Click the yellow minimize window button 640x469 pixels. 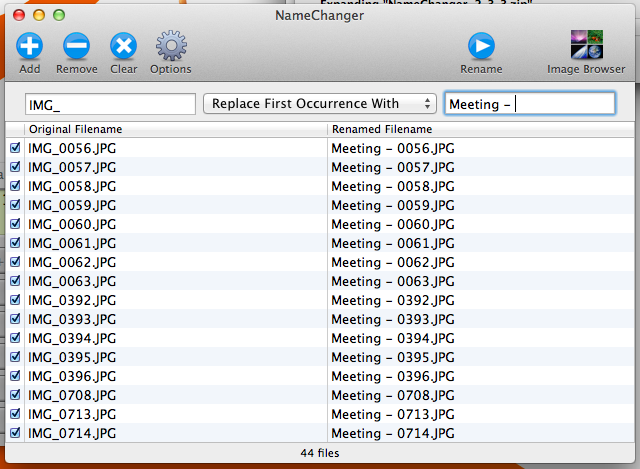click(x=39, y=16)
